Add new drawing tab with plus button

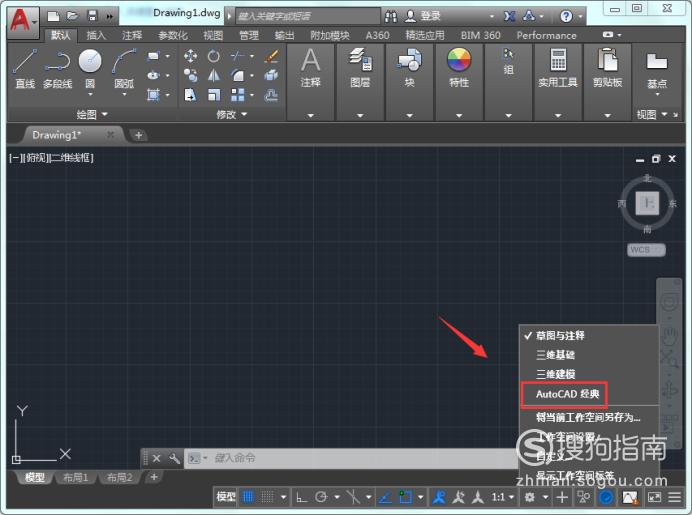click(x=138, y=135)
